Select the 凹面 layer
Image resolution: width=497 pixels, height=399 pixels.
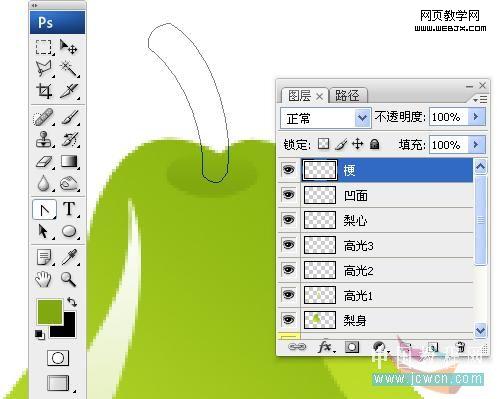[387, 195]
